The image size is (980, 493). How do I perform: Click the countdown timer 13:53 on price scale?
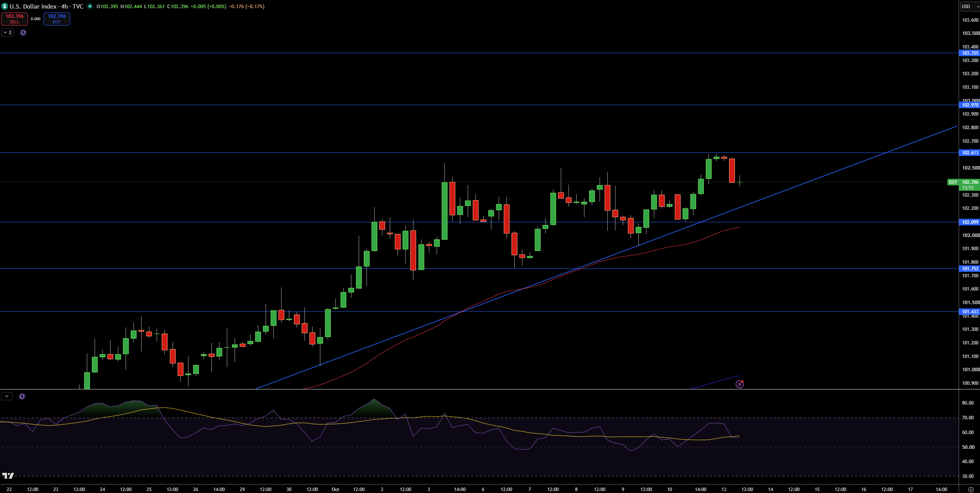pos(968,188)
